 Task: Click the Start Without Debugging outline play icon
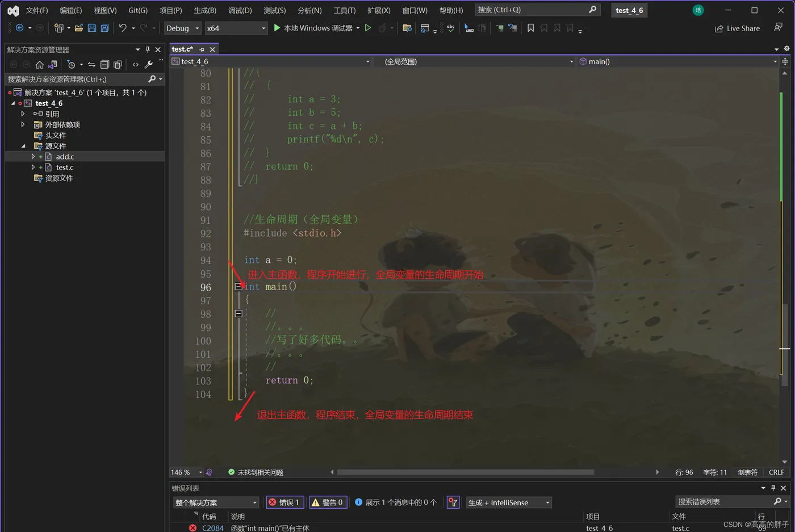point(368,28)
